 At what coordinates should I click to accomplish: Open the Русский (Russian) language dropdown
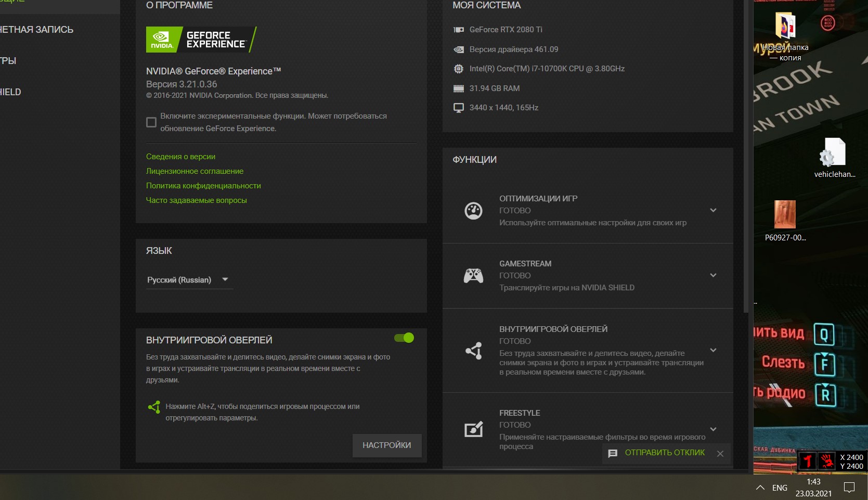pyautogui.click(x=188, y=280)
